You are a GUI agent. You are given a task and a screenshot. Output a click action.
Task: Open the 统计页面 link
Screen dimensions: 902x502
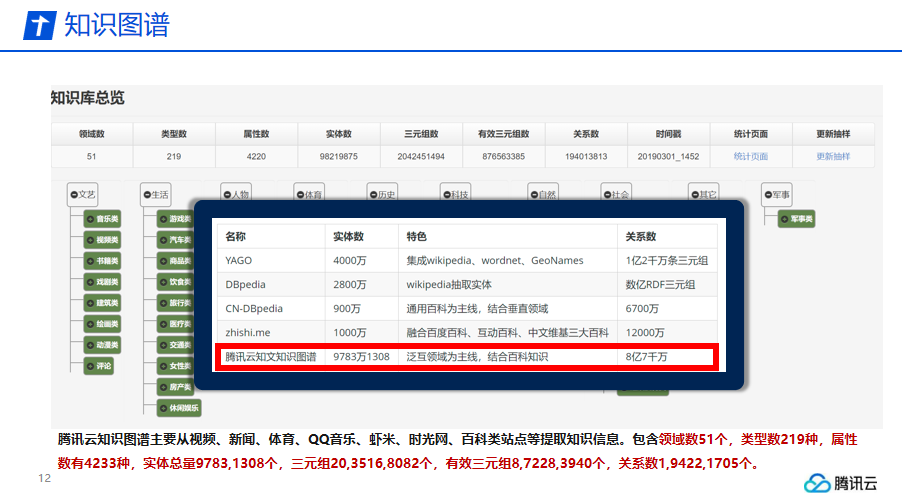[750, 156]
